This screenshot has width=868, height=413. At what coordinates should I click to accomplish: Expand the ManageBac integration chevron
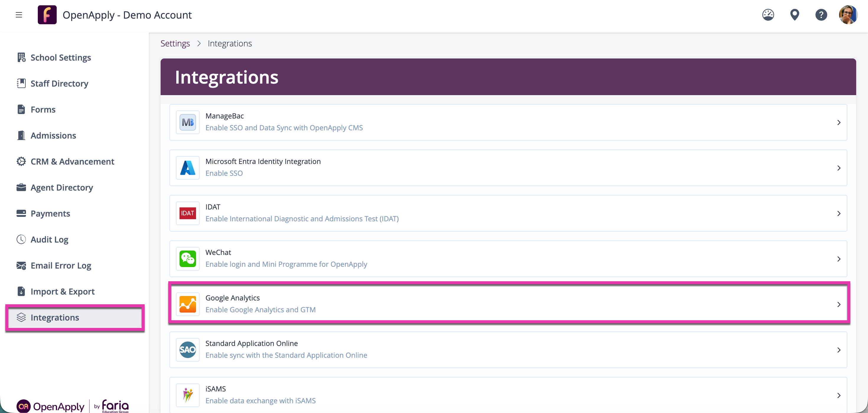(839, 122)
